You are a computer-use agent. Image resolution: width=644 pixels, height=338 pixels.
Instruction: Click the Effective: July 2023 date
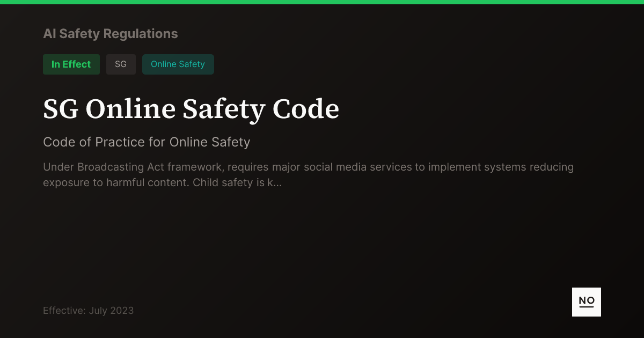point(89,311)
